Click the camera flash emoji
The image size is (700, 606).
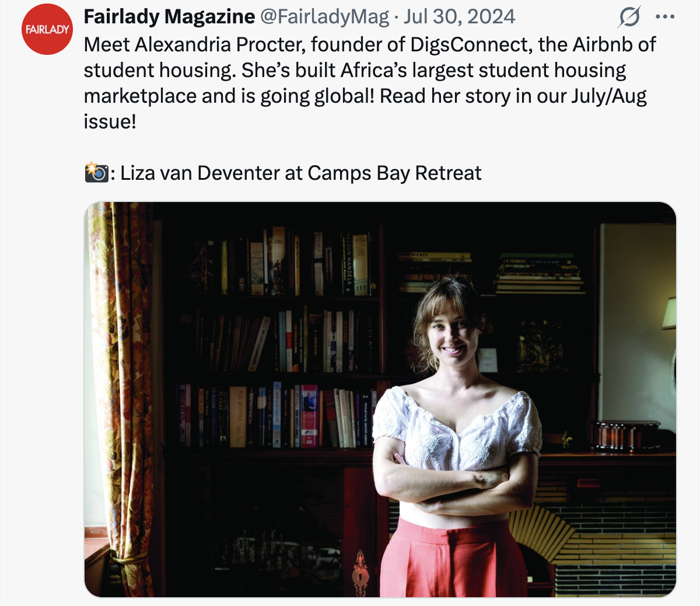click(x=96, y=173)
